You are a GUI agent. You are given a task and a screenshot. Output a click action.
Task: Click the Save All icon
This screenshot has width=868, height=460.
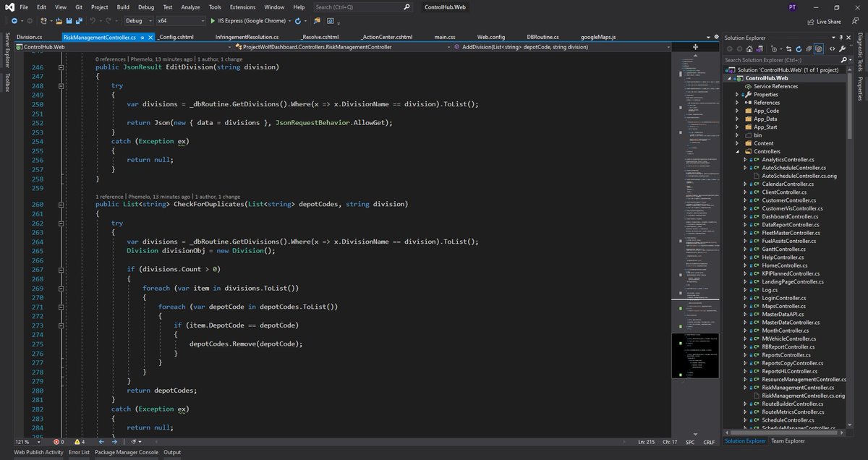click(x=79, y=21)
